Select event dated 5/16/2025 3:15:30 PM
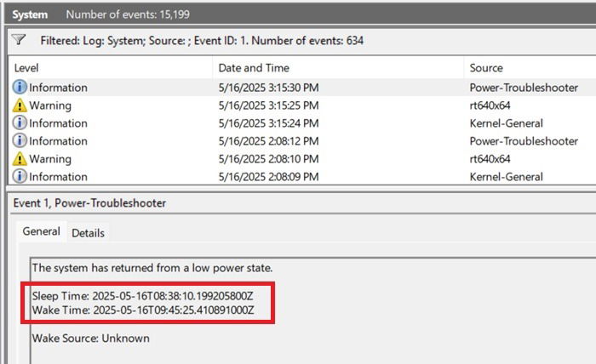This screenshot has height=364, width=596. (269, 88)
